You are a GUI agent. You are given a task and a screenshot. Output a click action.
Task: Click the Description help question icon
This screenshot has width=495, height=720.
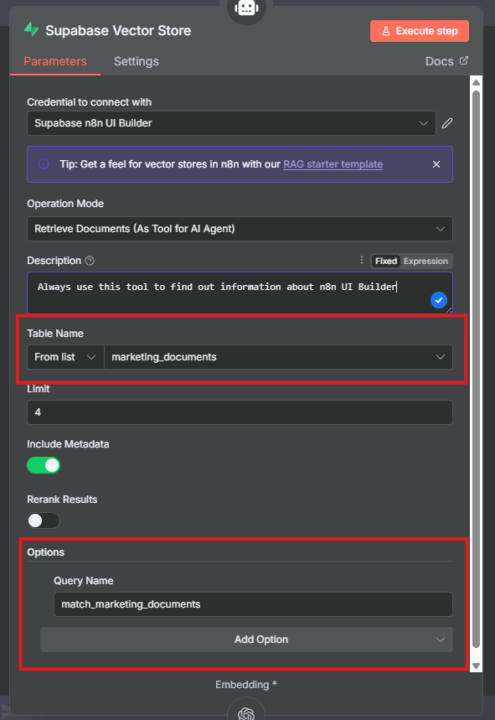[90, 261]
